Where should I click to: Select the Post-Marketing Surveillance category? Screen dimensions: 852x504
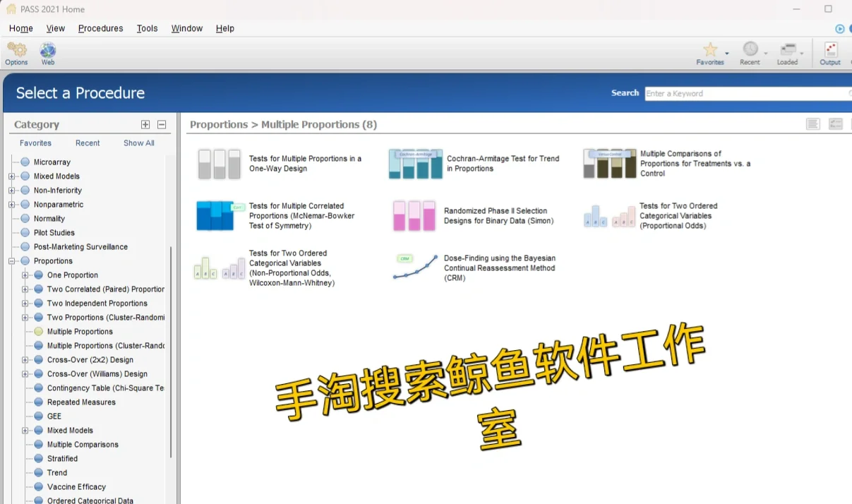click(x=80, y=247)
